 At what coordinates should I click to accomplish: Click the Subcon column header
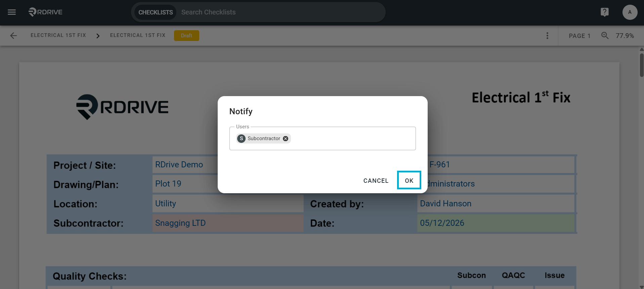tap(471, 276)
